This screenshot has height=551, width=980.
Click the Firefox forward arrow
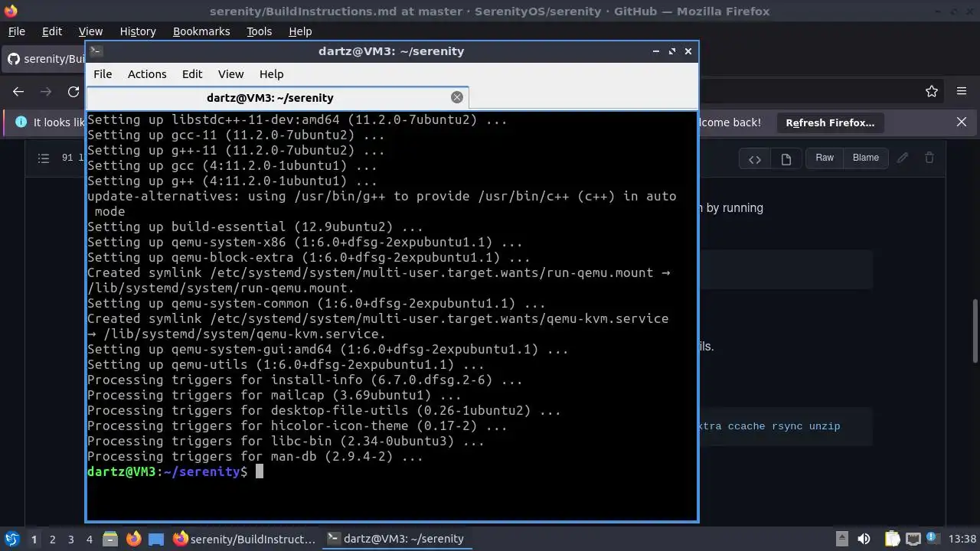click(x=46, y=92)
